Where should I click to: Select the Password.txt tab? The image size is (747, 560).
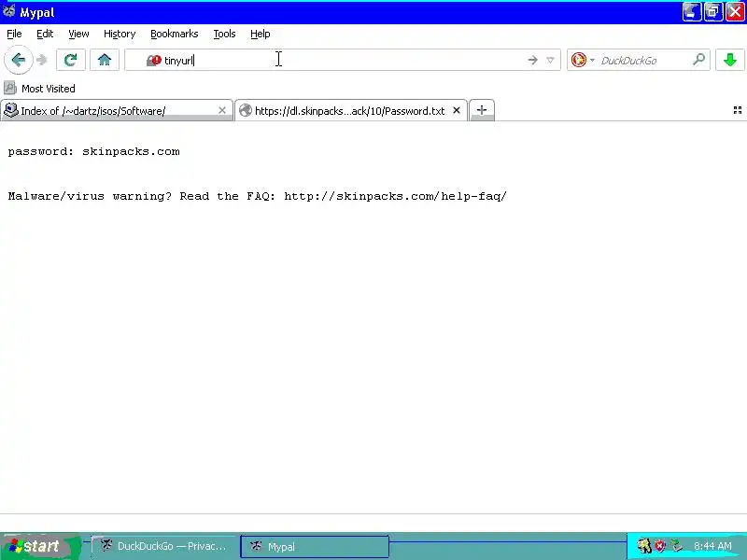tap(351, 110)
